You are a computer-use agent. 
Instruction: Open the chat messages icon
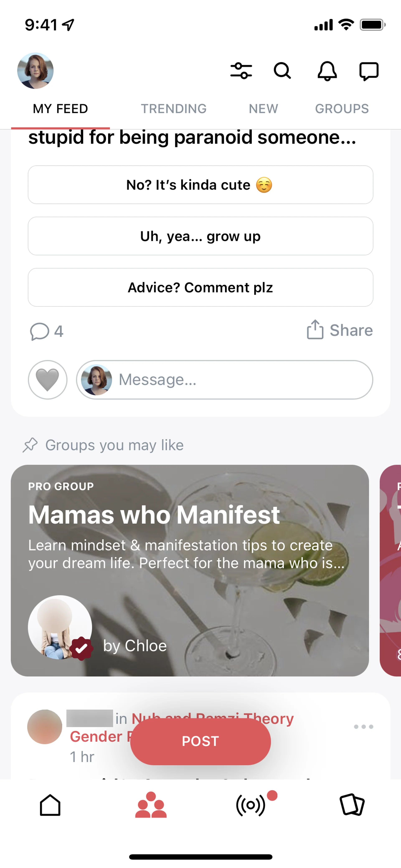[369, 71]
